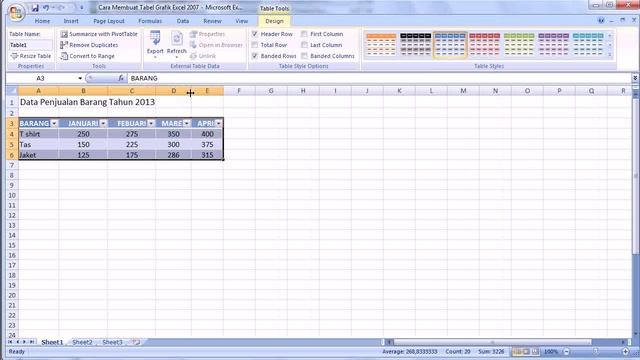640x360 pixels.
Task: Apply the aqua table style
Action: pos(588,44)
